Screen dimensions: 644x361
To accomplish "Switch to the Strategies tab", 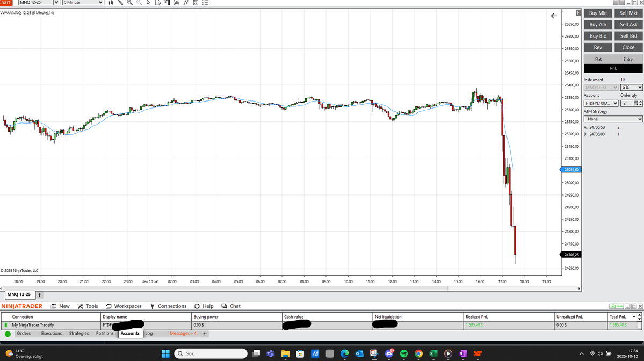I will click(79, 334).
